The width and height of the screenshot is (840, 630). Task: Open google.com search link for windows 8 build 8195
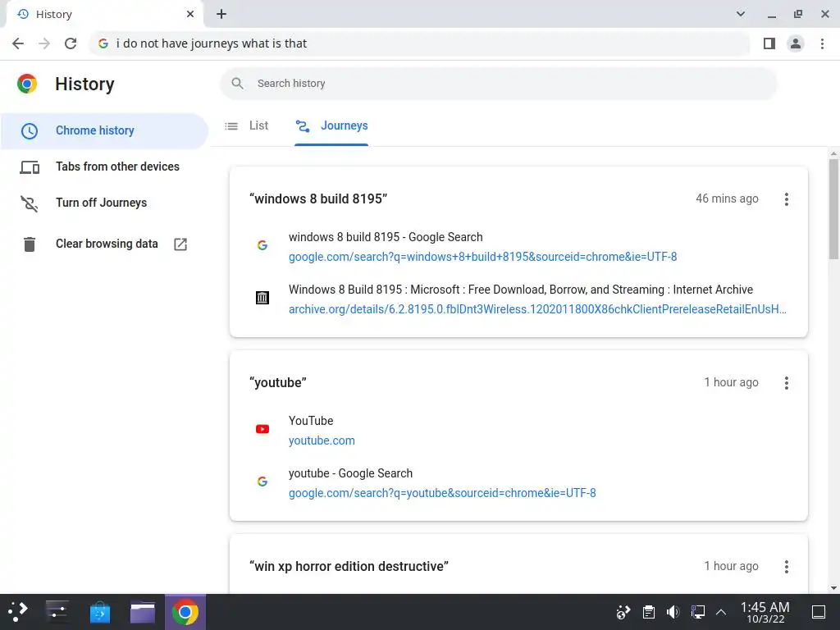coord(482,257)
